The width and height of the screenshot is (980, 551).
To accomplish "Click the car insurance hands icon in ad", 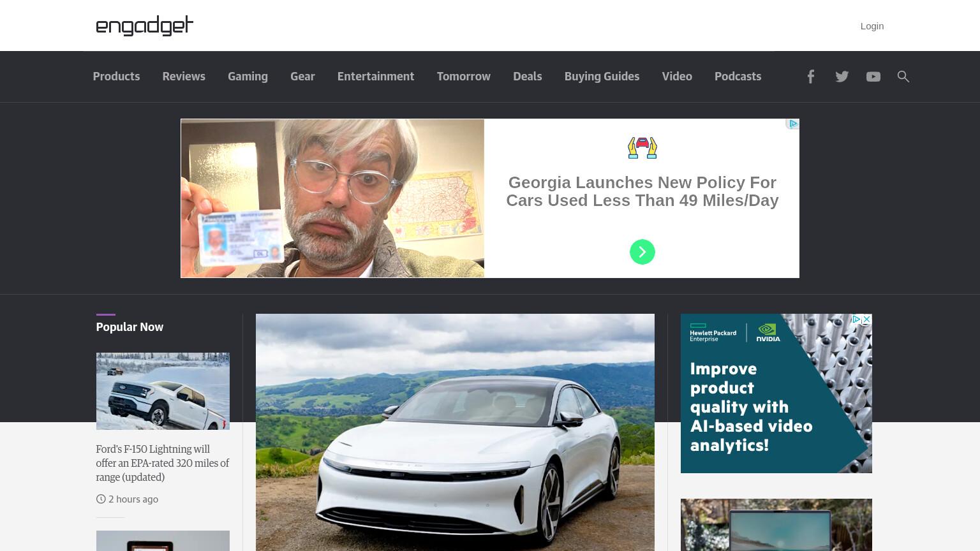I will coord(642,148).
